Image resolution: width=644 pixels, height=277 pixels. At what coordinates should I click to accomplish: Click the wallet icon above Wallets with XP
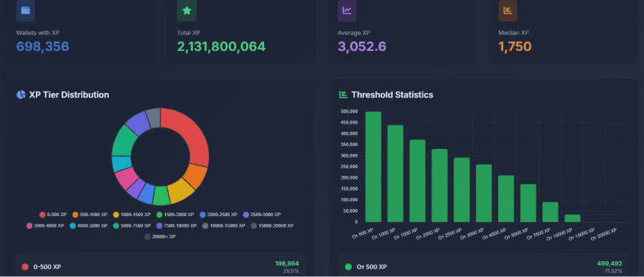point(26,10)
